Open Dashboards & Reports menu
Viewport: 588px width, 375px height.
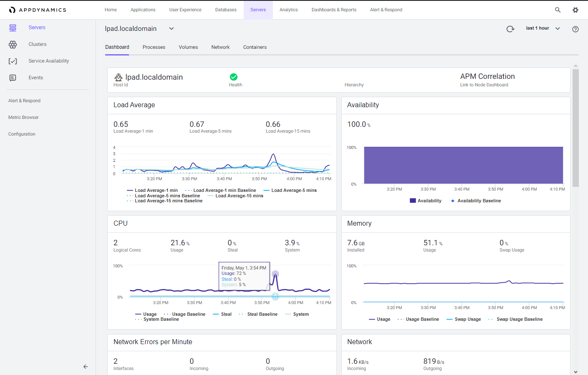334,10
